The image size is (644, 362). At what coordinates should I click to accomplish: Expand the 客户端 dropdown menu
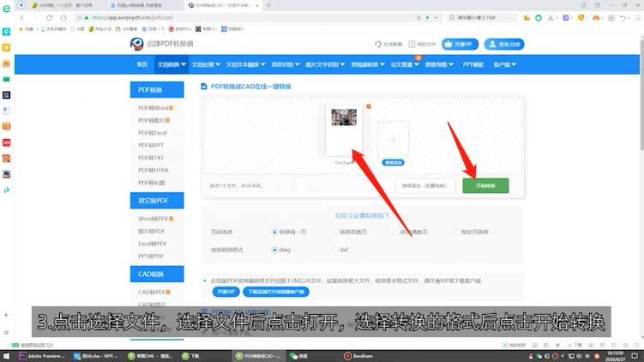[504, 64]
